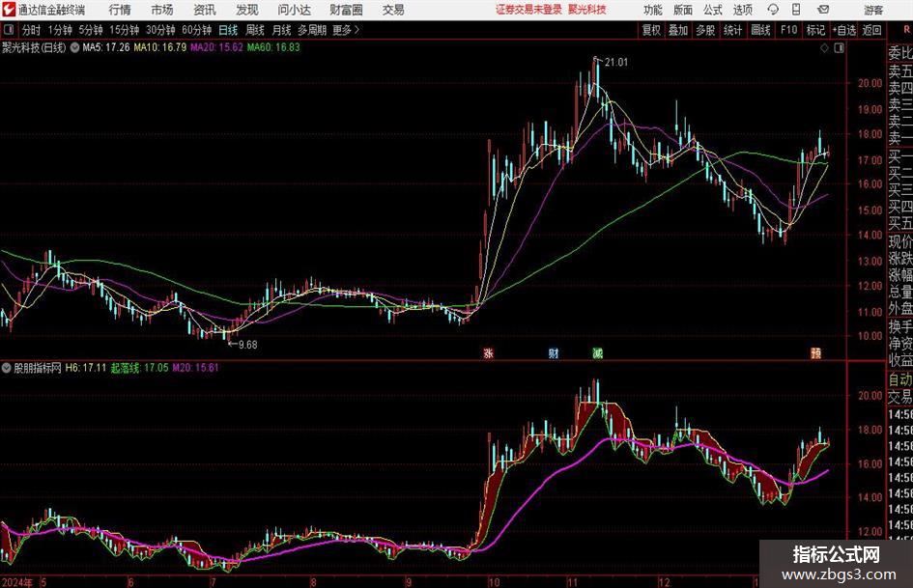This screenshot has width=913, height=588.
Task: Open the mobile phone icon
Action: click(796, 10)
